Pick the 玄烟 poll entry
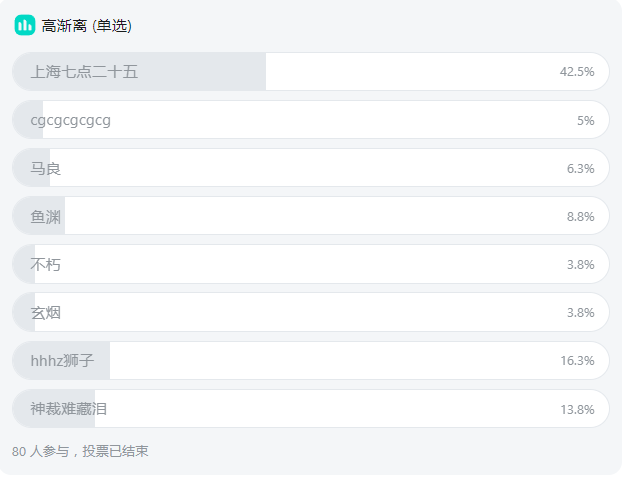 tap(311, 313)
